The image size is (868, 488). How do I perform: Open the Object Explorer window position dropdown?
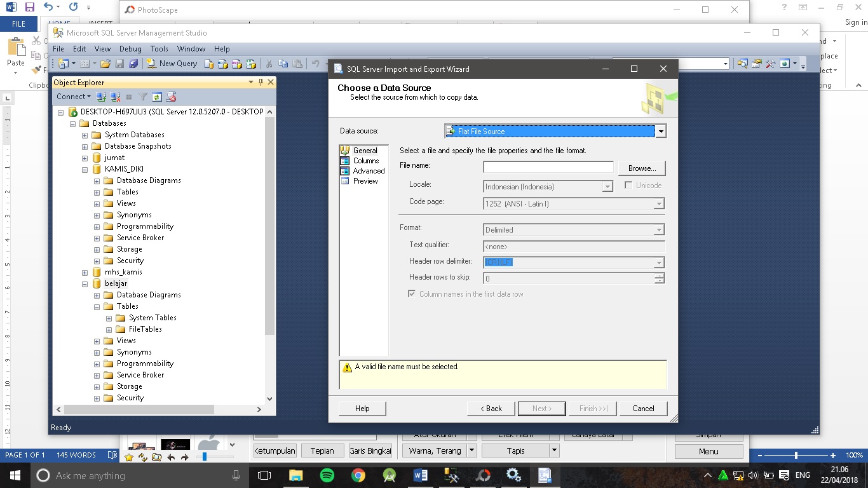(x=251, y=82)
